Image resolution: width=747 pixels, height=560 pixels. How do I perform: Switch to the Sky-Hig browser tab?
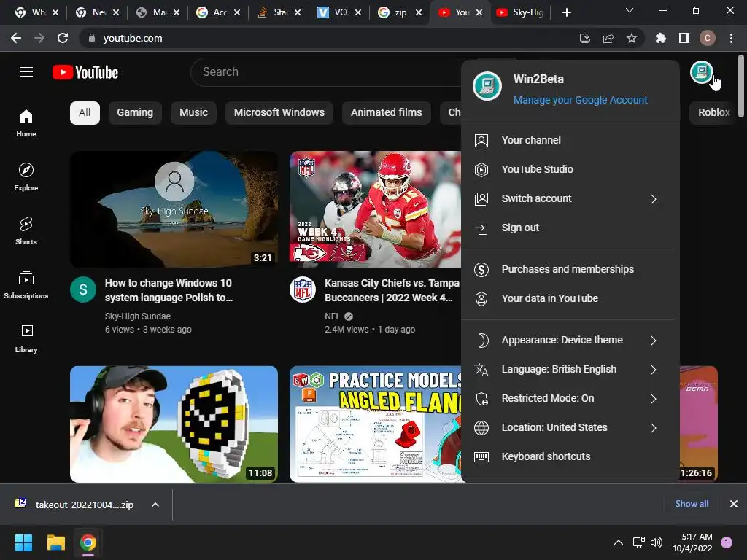pyautogui.click(x=519, y=12)
